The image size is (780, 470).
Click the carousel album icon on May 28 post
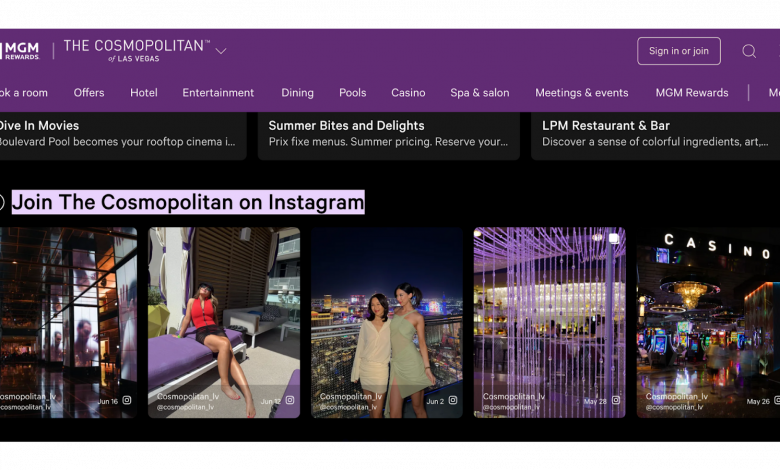click(614, 239)
